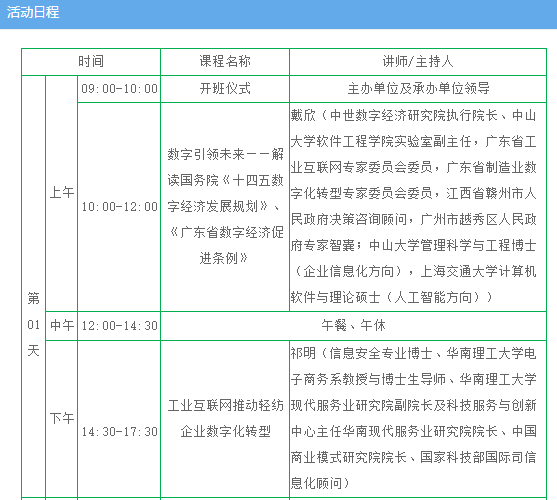The width and height of the screenshot is (557, 500).
Task: Click the 开班仪式 course cell
Action: click(x=225, y=89)
